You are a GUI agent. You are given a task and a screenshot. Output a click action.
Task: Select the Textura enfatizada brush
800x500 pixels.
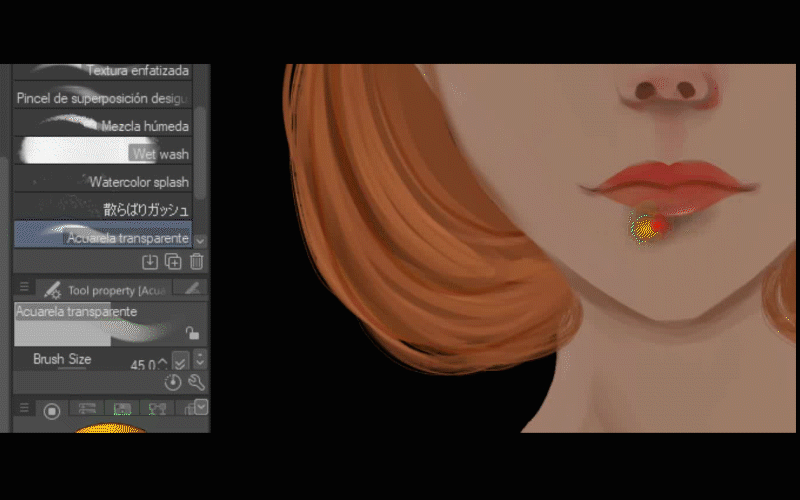[x=103, y=71]
